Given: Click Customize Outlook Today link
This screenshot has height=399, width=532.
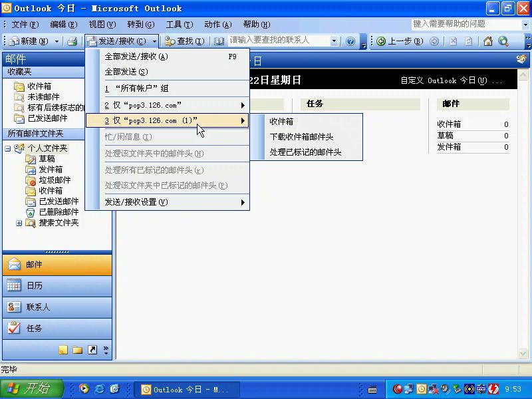Looking at the screenshot, I should [x=451, y=80].
